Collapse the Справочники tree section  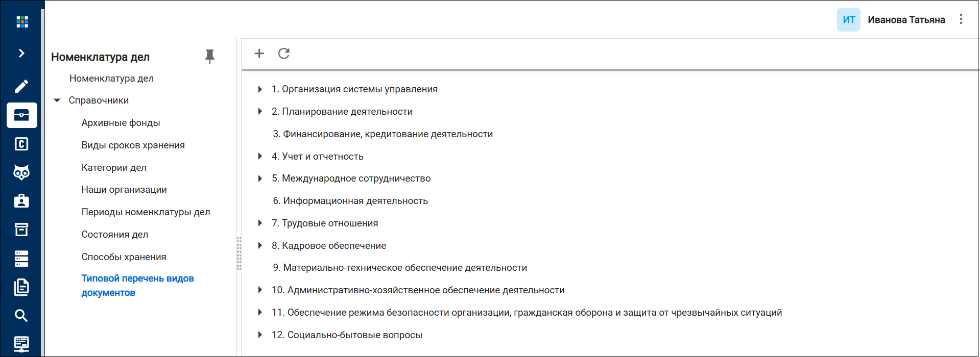[x=57, y=100]
